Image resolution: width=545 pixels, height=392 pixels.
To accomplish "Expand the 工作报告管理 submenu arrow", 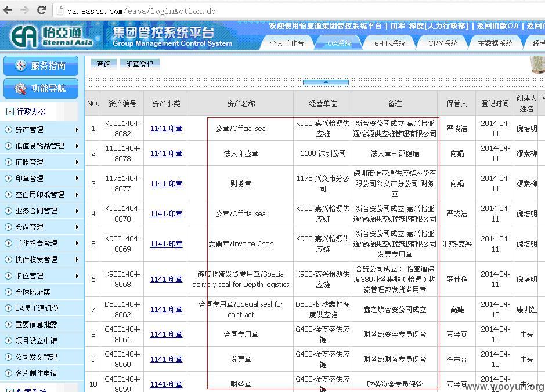I will 77,244.
